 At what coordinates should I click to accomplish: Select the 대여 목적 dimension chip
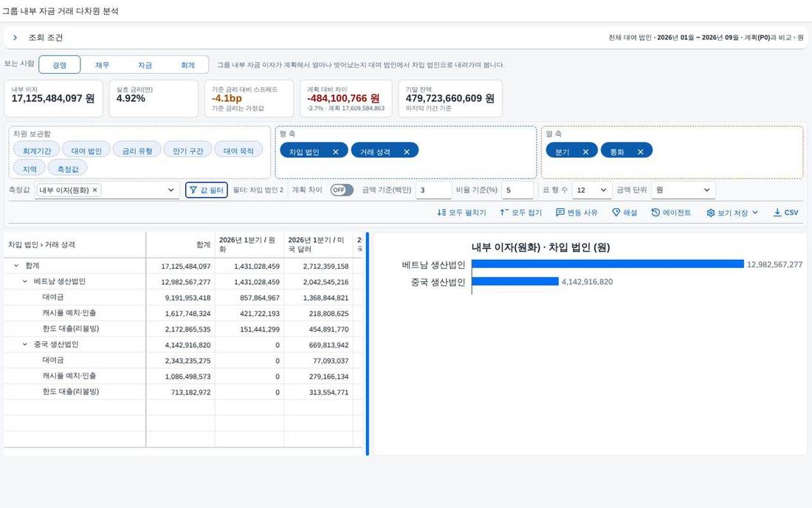[238, 151]
